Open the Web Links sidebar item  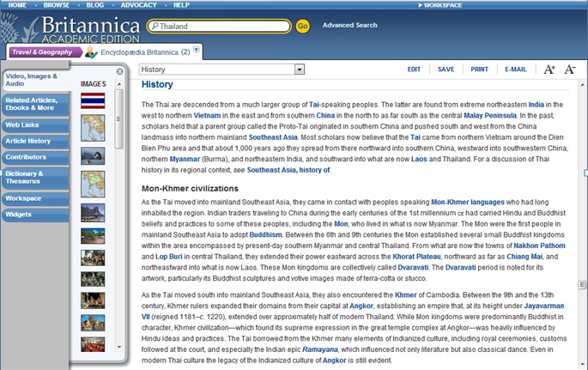tap(35, 125)
